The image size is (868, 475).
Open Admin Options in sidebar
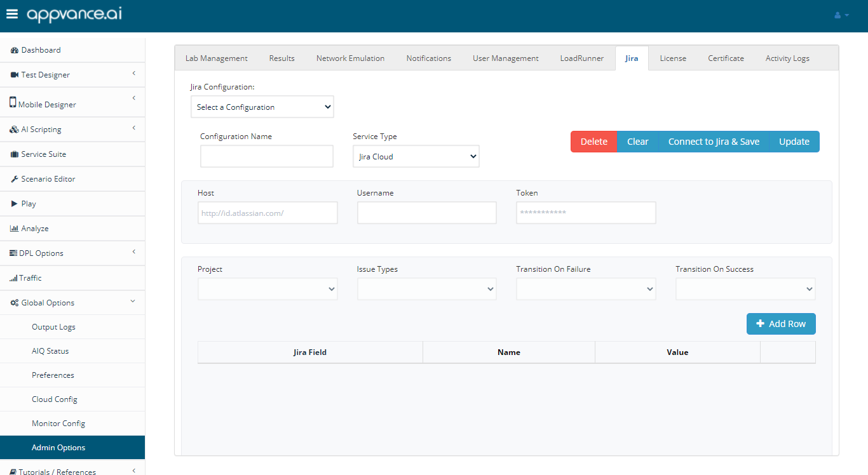click(72, 448)
